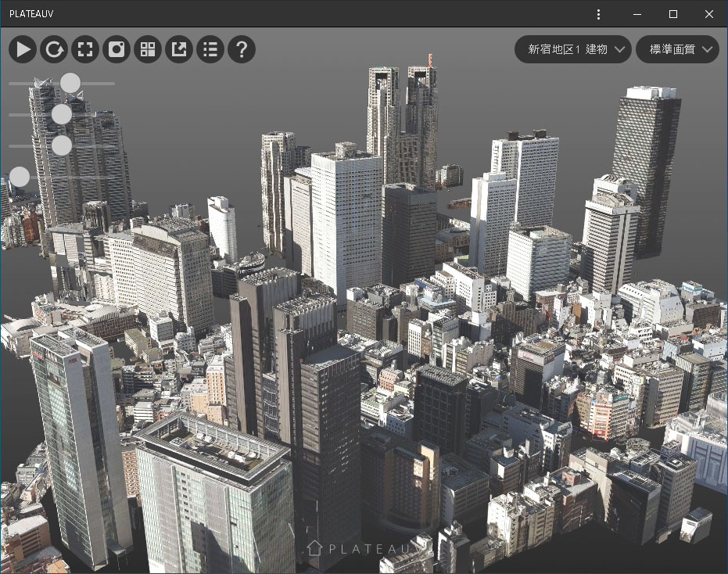Open the 新宿地区1 建物 dataset dropdown

(573, 49)
